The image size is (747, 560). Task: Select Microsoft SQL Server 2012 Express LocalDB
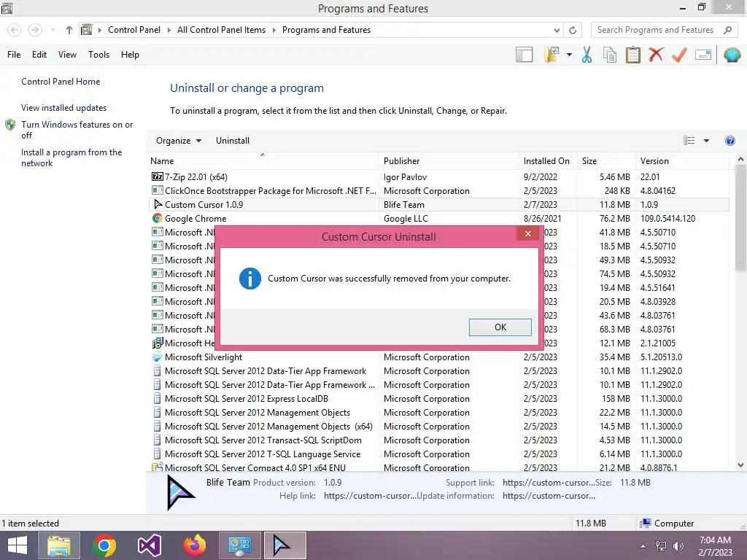(438, 399)
